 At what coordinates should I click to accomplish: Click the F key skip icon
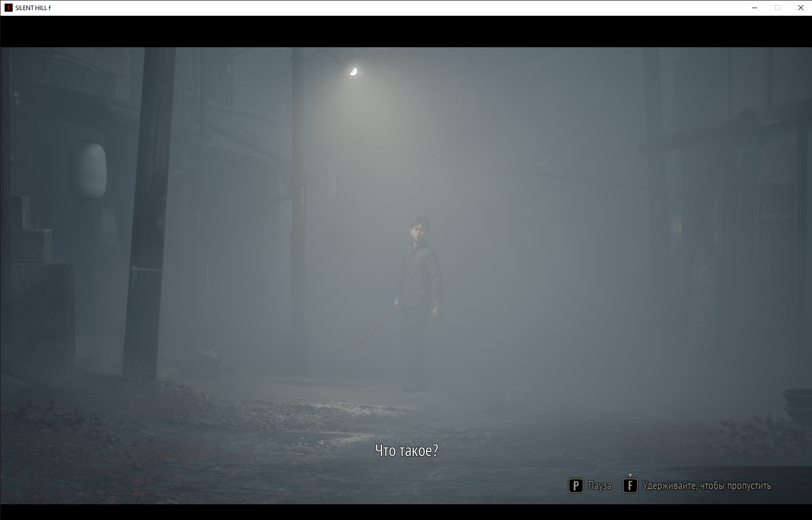coord(630,486)
